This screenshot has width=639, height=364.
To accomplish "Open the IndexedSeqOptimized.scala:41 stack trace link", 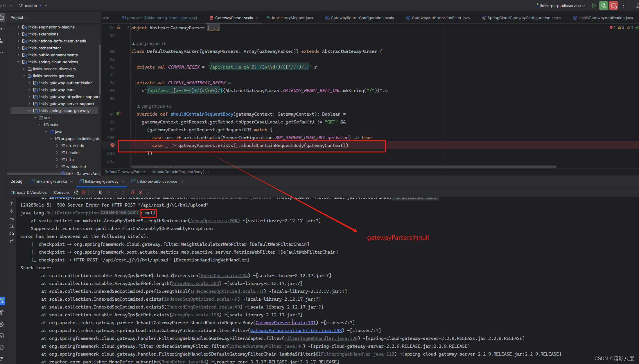I will pyautogui.click(x=227, y=291).
